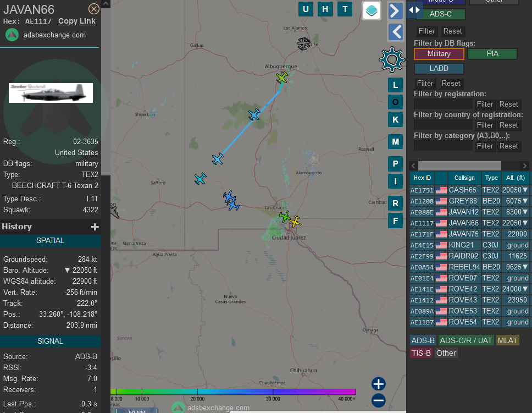
Task: Click the left chevron sidebar arrow
Action: [x=395, y=32]
